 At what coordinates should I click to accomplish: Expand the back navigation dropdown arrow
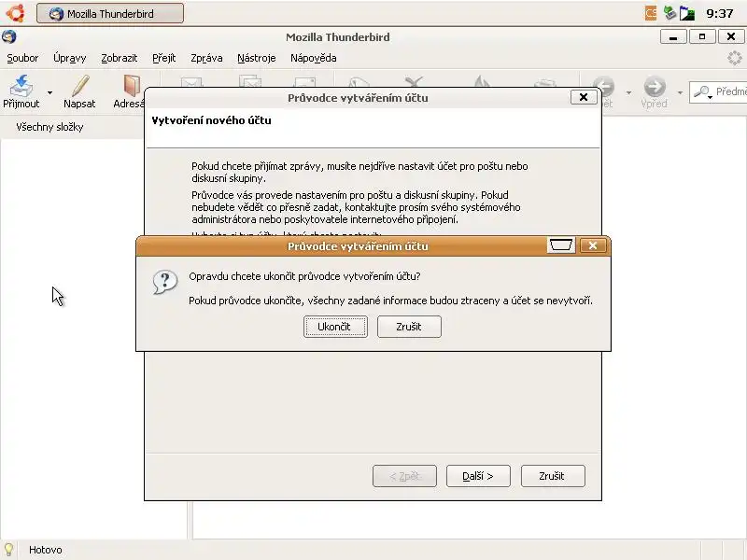[628, 92]
